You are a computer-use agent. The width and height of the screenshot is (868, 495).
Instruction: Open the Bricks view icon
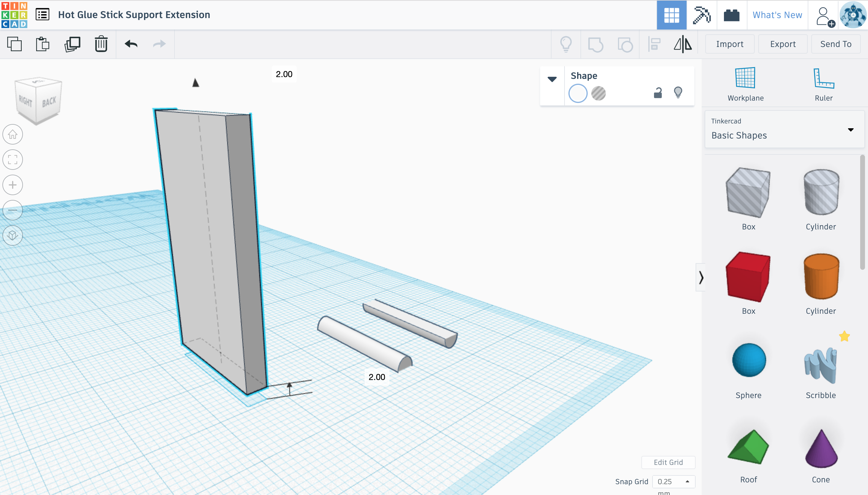click(731, 15)
